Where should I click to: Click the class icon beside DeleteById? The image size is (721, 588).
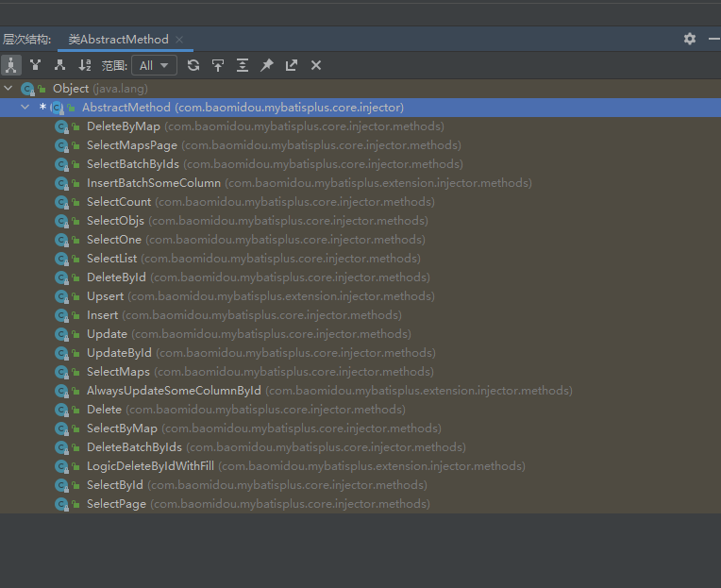[61, 277]
